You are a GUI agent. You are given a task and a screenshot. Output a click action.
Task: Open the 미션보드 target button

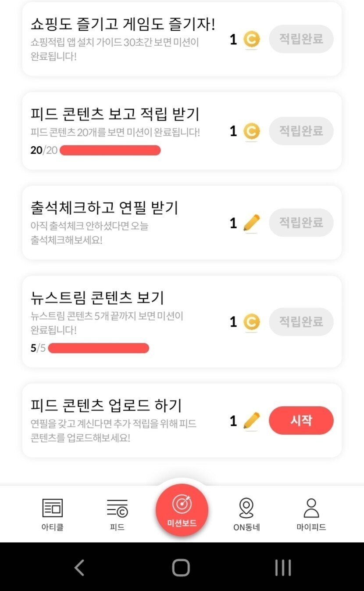[x=182, y=510]
